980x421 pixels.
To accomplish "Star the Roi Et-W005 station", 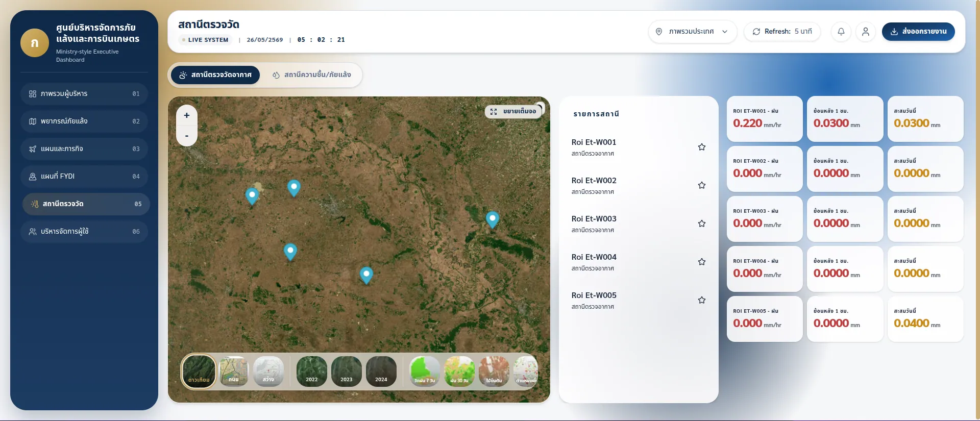I will click(x=702, y=300).
